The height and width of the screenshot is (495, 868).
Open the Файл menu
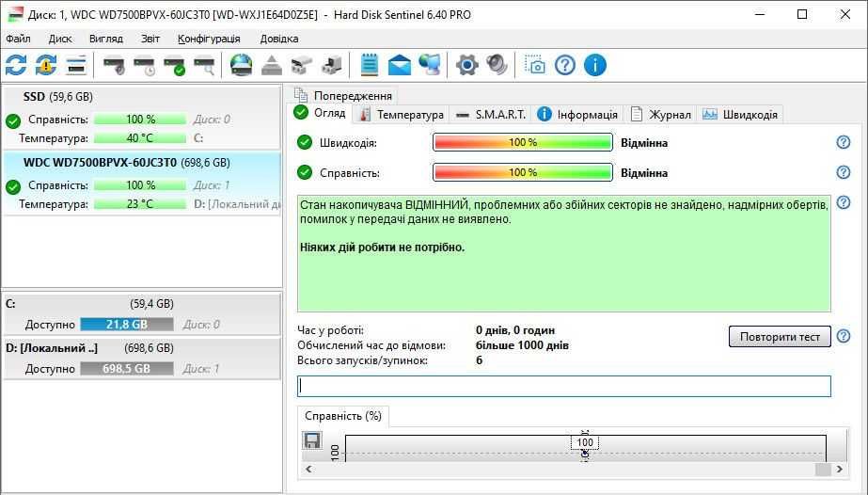point(18,39)
